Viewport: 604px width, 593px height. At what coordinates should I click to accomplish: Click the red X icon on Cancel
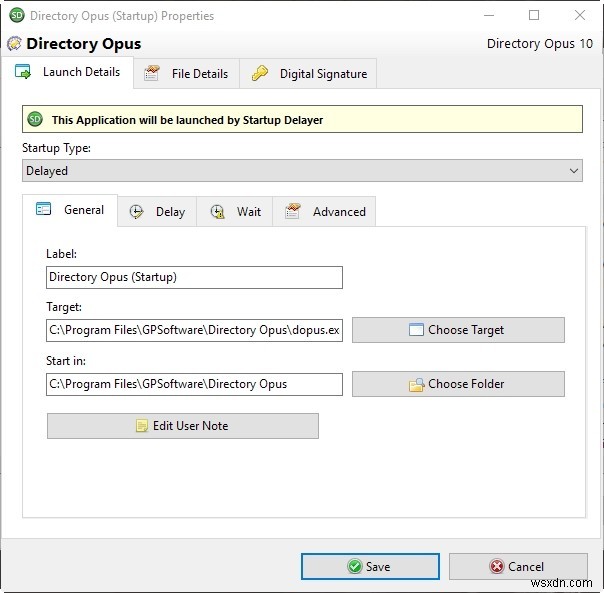(497, 566)
